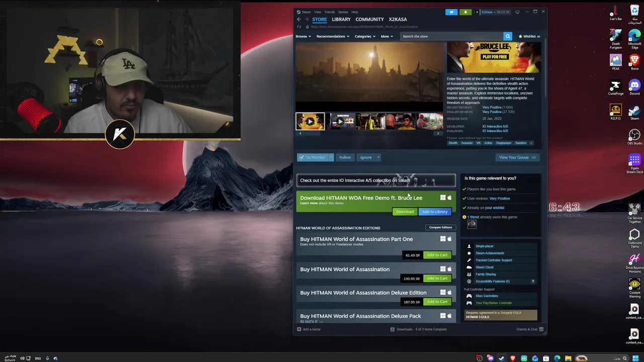644x362 pixels.
Task: Open Car Service Together desktop shortcut
Action: coord(634,212)
